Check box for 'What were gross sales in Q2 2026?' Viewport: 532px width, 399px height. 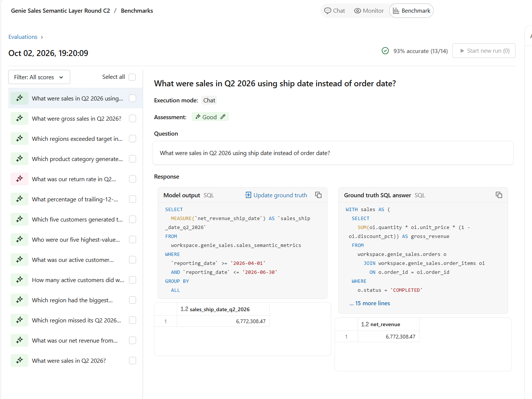coord(132,118)
